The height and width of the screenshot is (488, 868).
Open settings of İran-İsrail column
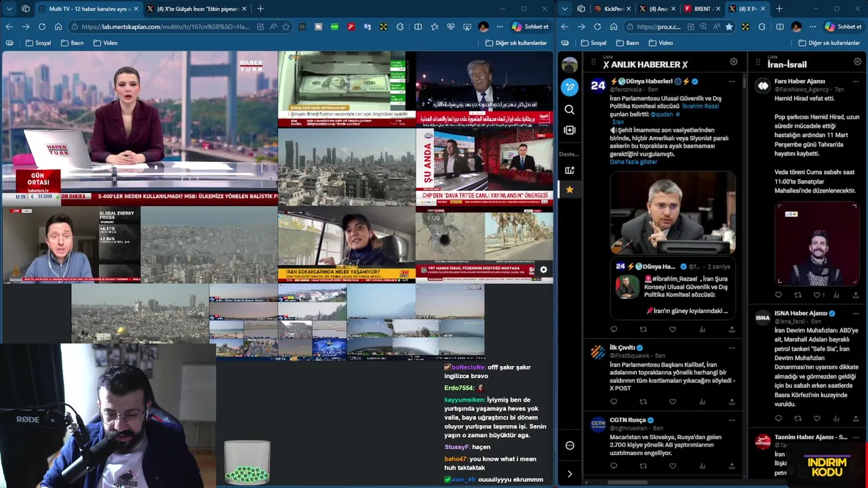857,62
